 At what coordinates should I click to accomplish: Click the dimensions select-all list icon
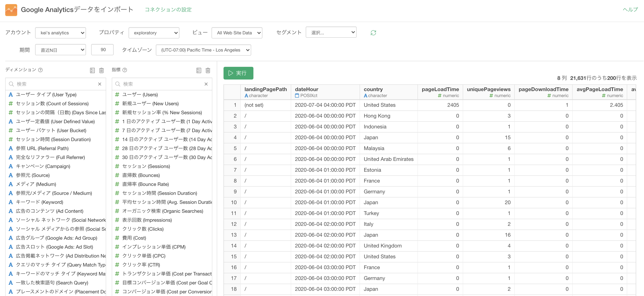tap(92, 70)
